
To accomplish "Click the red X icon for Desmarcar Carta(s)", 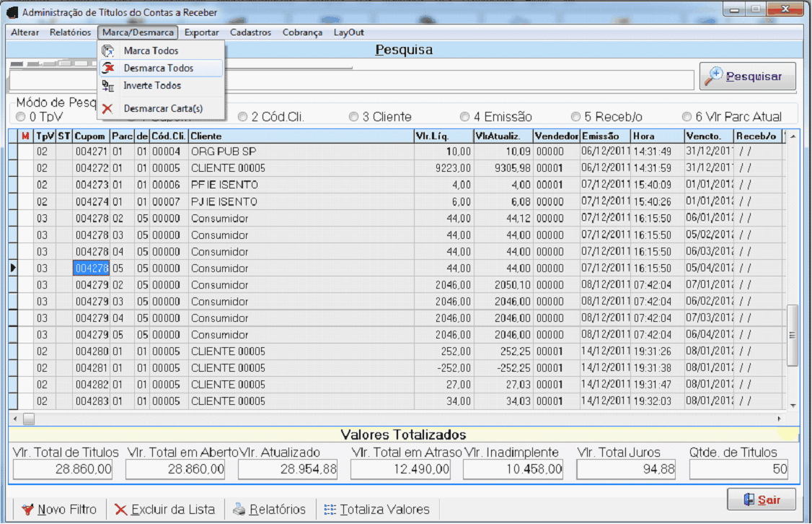I will click(108, 109).
